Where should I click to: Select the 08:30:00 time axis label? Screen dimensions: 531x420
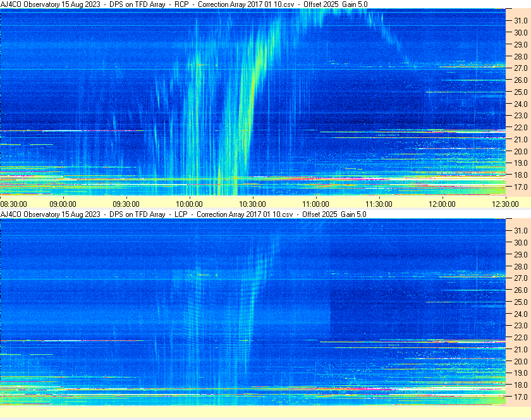(13, 204)
